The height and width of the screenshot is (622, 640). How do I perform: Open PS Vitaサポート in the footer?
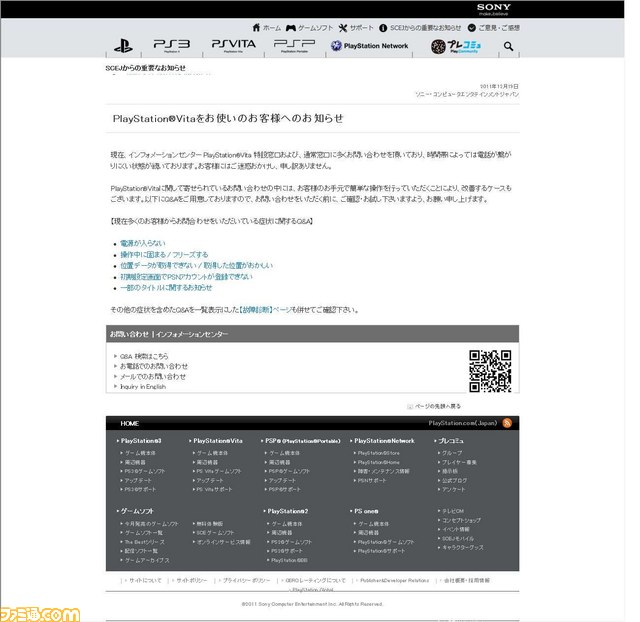(214, 489)
